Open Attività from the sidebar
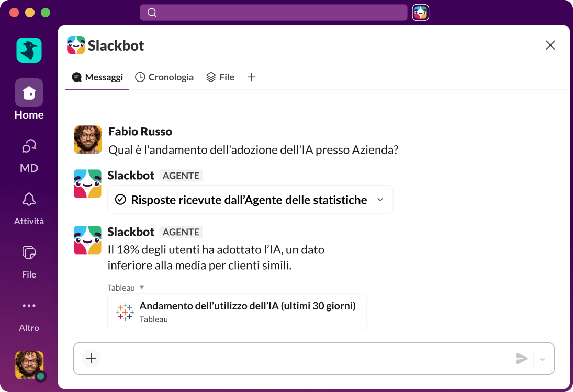 [x=29, y=206]
